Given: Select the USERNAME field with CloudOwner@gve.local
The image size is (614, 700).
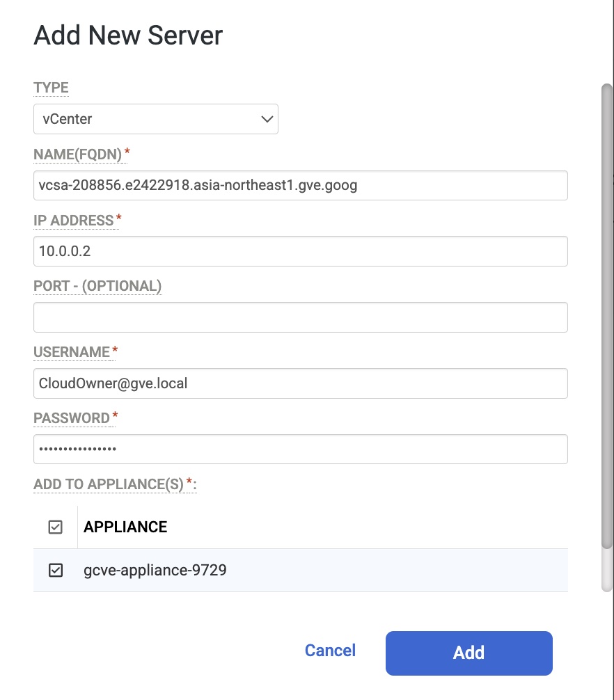Looking at the screenshot, I should (x=300, y=383).
